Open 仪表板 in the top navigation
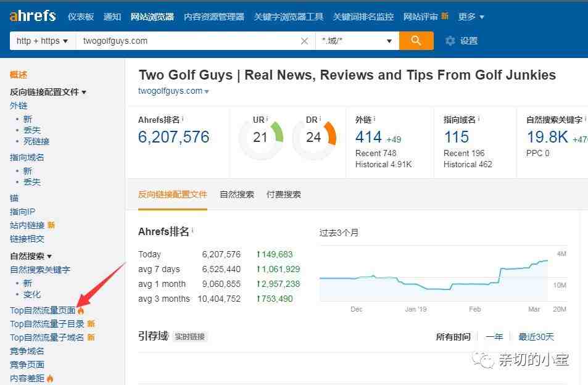 tap(81, 17)
